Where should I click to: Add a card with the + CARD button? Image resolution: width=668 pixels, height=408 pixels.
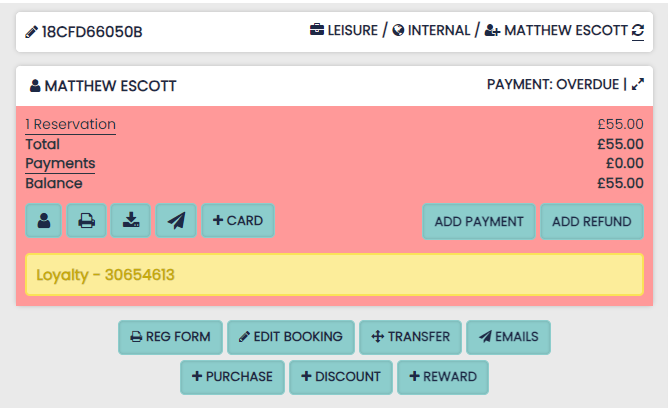click(x=238, y=221)
